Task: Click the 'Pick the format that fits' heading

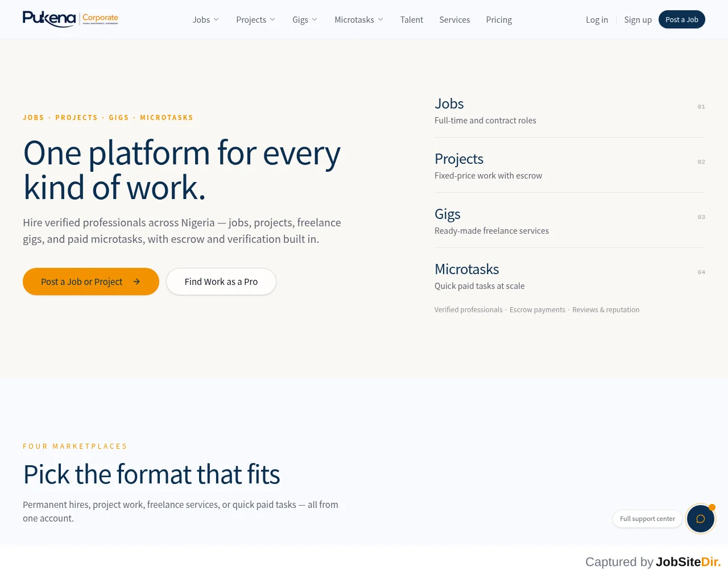Action: (151, 474)
